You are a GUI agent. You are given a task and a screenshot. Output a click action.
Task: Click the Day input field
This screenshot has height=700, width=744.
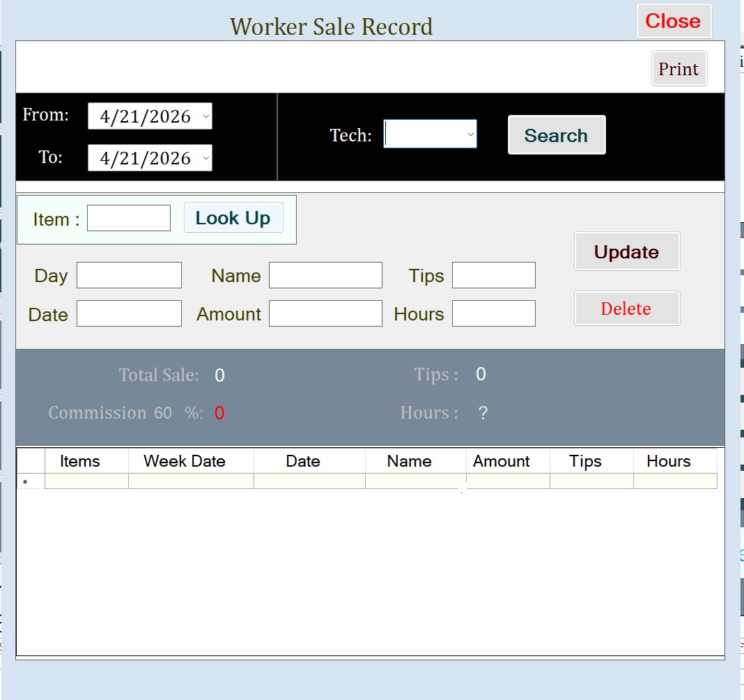[129, 274]
